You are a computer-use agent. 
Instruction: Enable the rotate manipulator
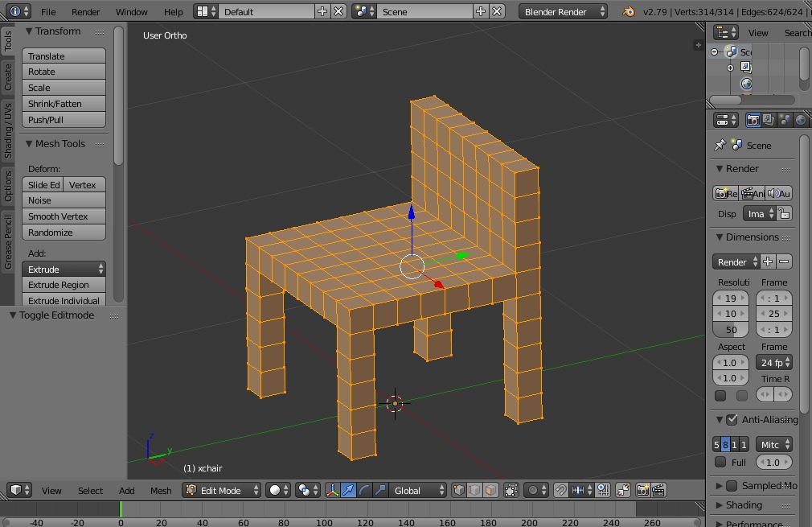(x=364, y=490)
